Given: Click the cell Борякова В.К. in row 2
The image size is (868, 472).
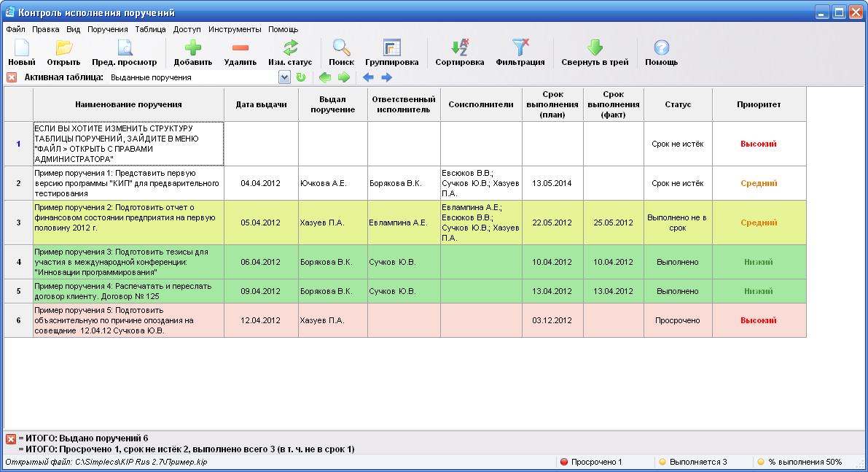Looking at the screenshot, I should 404,183.
